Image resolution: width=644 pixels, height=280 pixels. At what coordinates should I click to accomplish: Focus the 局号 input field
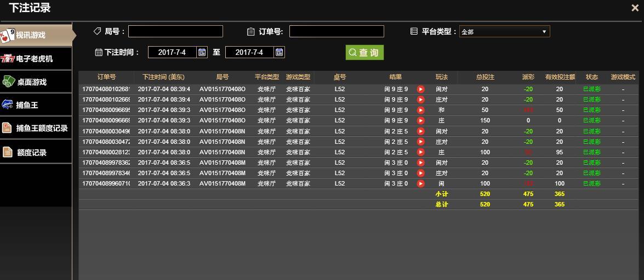176,31
